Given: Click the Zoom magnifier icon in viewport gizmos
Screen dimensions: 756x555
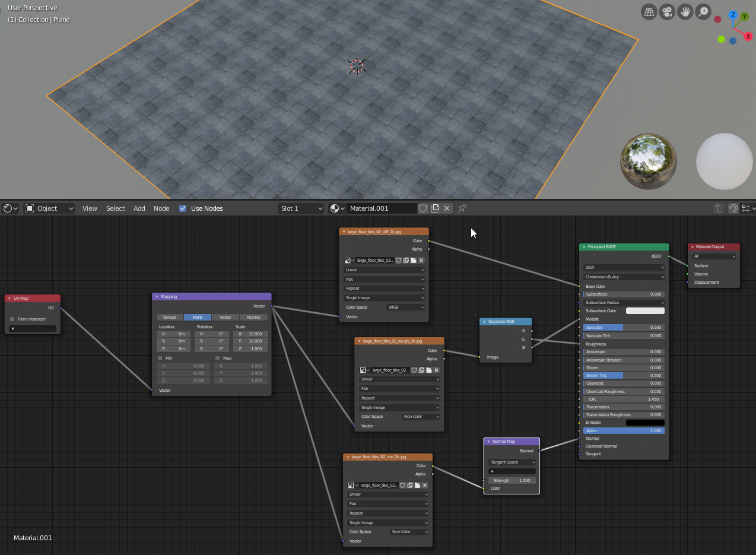Looking at the screenshot, I should pos(703,12).
